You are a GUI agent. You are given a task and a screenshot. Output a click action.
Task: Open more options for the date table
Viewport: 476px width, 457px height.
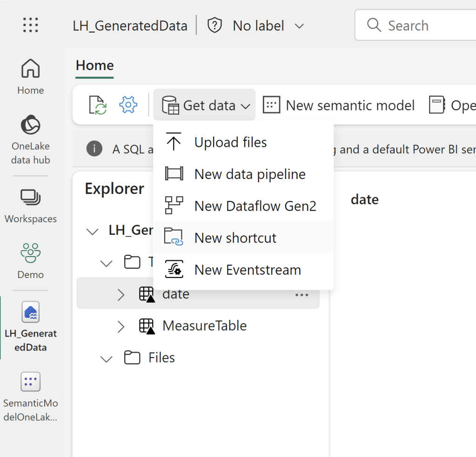click(x=302, y=295)
